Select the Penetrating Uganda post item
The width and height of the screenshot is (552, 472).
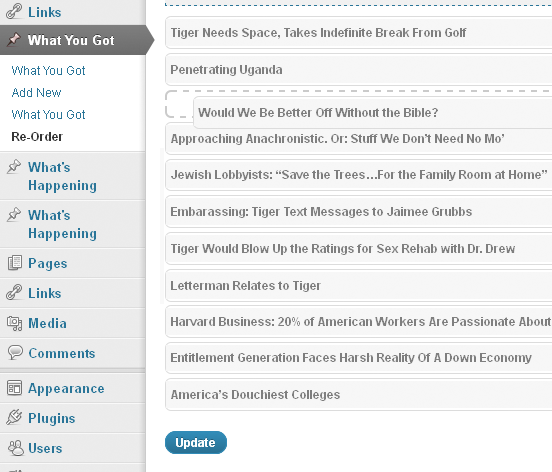coord(358,69)
